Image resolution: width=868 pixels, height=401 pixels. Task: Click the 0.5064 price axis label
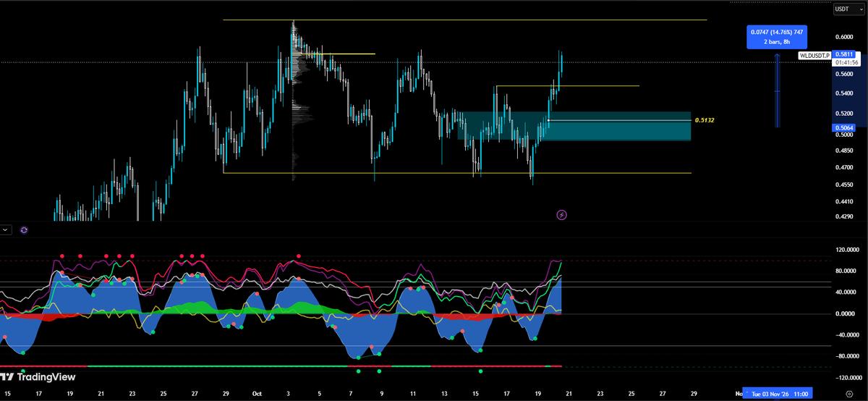(844, 127)
